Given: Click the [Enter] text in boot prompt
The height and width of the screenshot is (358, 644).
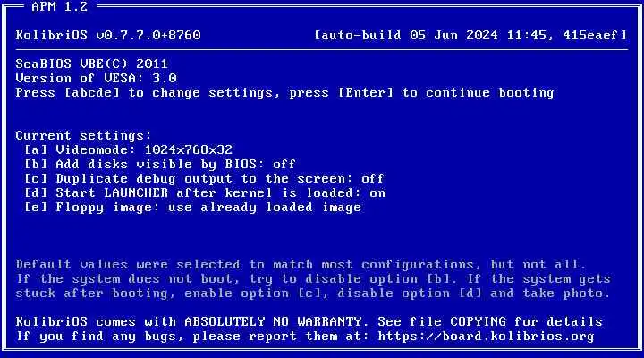Looking at the screenshot, I should pos(366,92).
